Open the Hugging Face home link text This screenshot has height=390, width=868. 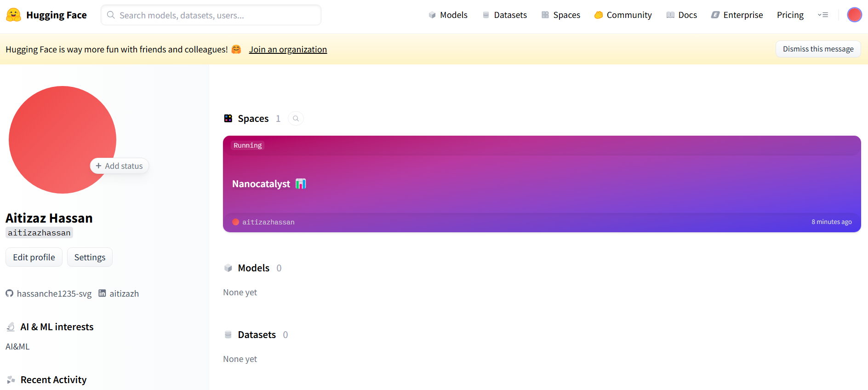point(57,15)
